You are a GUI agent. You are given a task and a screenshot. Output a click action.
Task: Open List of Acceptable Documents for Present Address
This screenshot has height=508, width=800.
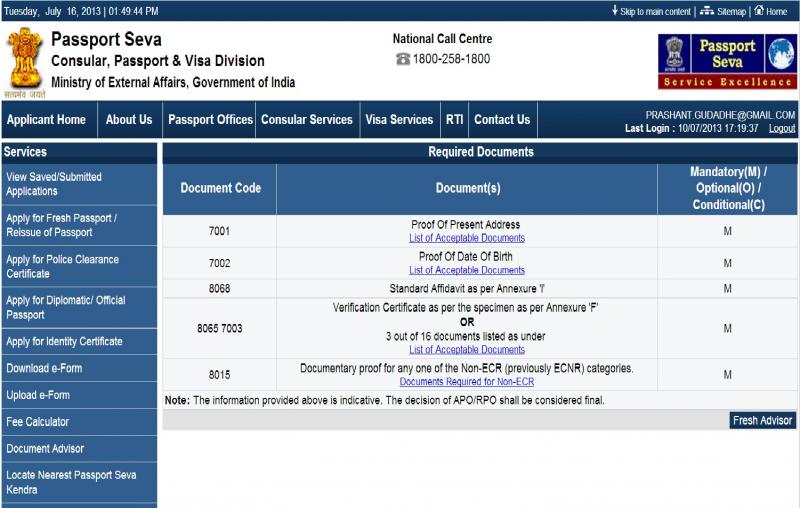pos(466,238)
